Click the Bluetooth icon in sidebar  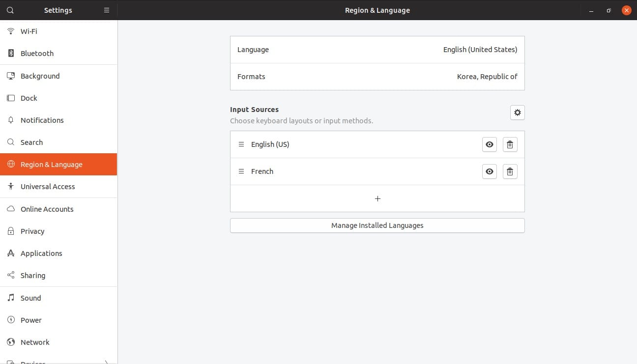[11, 53]
